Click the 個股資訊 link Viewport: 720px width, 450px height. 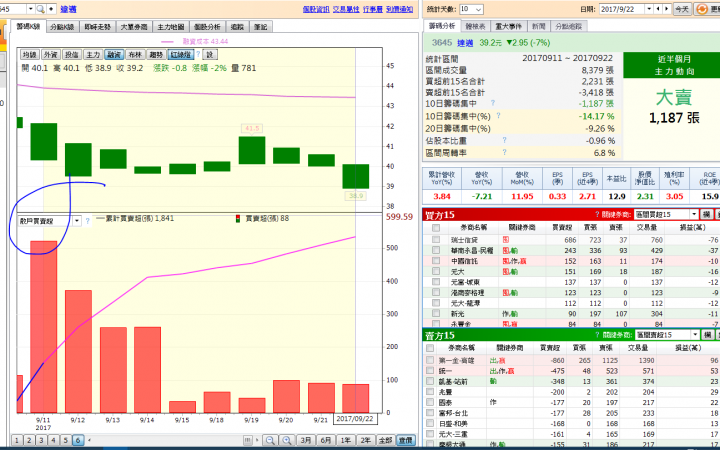316,9
